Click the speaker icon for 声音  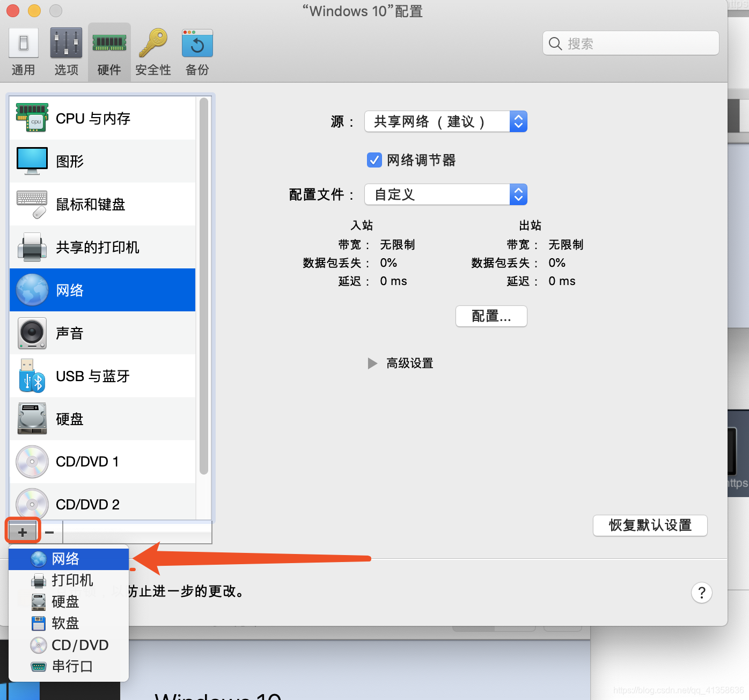coord(32,333)
